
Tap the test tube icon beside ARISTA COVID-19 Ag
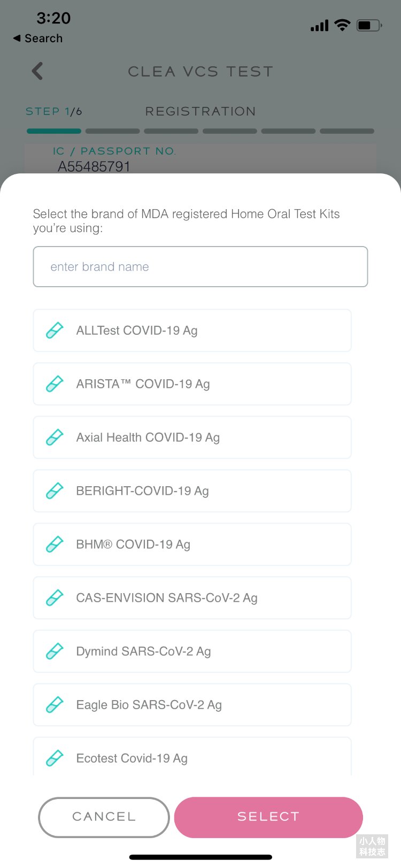[55, 384]
